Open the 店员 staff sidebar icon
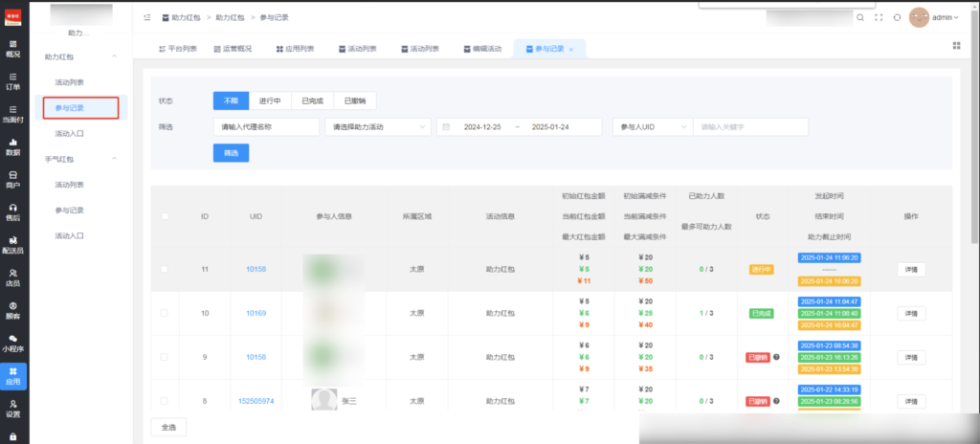The image size is (980, 444). (12, 277)
